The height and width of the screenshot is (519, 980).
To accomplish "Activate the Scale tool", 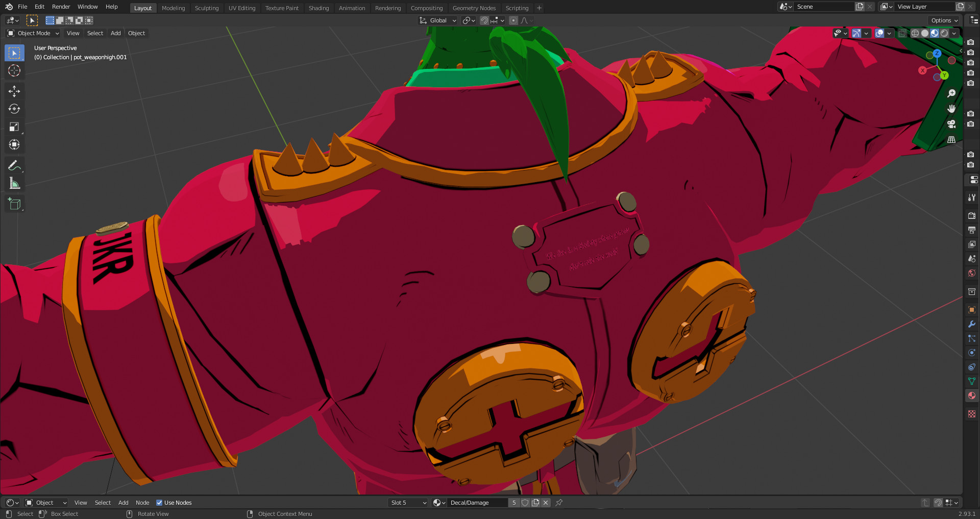I will (14, 127).
